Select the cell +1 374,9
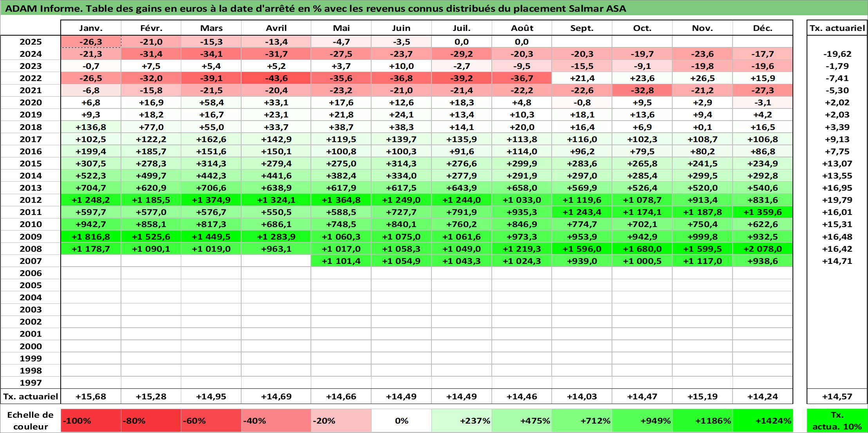The height and width of the screenshot is (433, 868). (211, 200)
